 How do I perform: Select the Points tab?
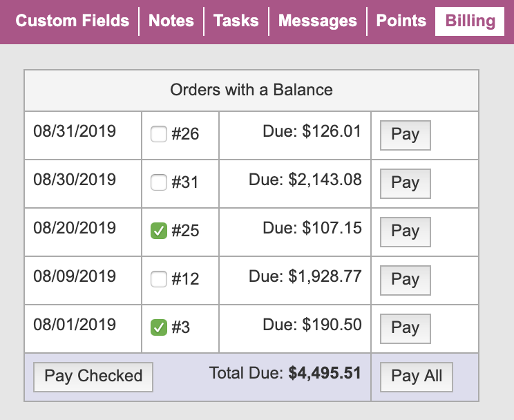(401, 21)
